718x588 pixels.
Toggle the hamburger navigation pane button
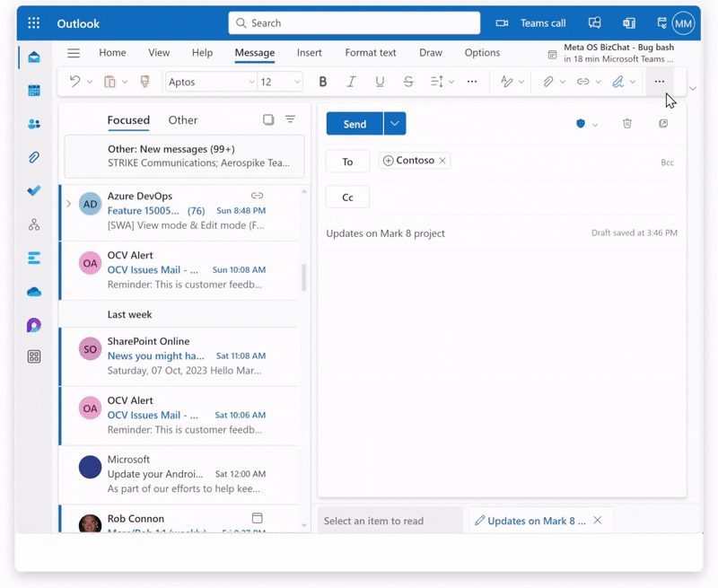[x=74, y=53]
